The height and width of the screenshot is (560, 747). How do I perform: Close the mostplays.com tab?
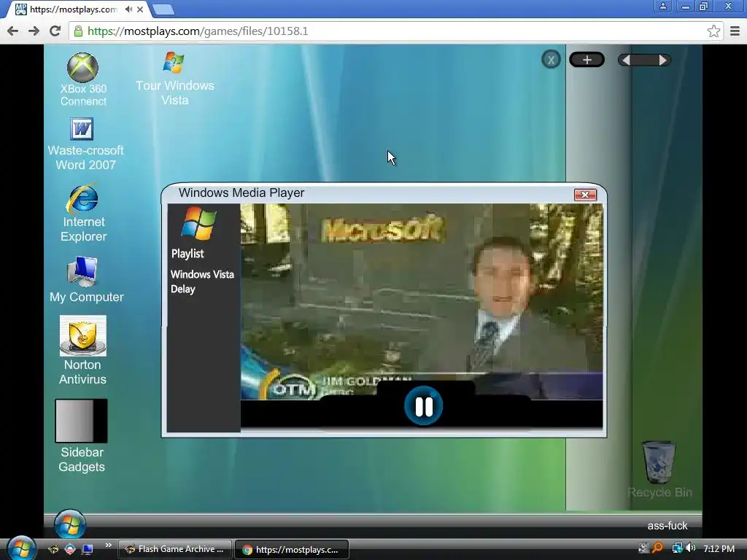(x=140, y=9)
